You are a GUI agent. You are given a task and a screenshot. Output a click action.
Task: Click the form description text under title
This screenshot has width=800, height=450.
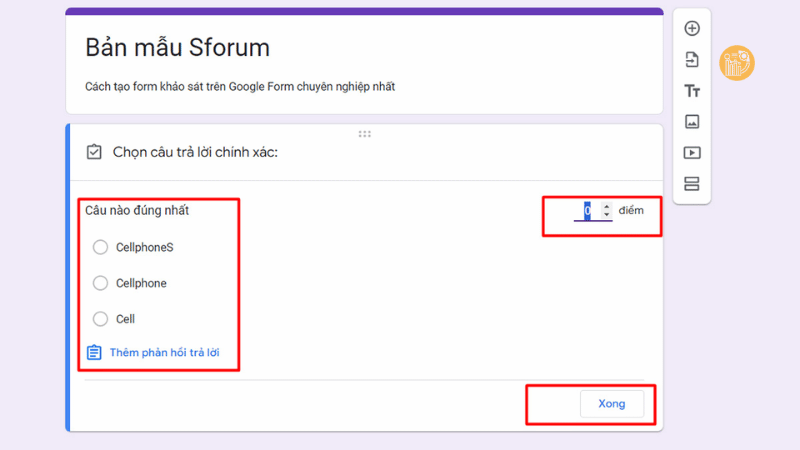[x=239, y=87]
